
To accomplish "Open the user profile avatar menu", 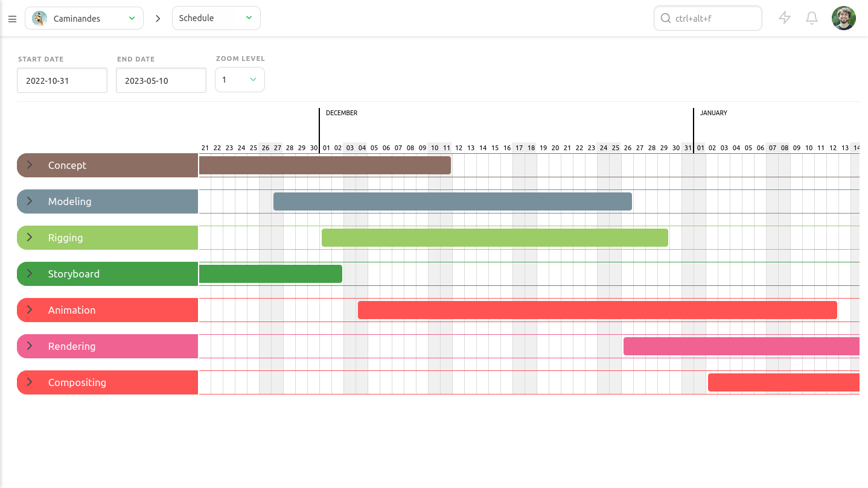I will click(843, 18).
